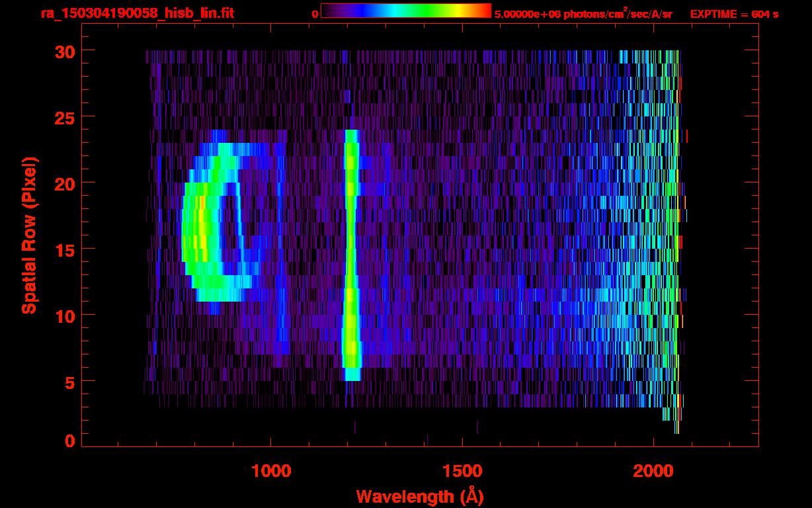Image resolution: width=812 pixels, height=508 pixels.
Task: Click the filename ra_150304190058_hisb_lin.fit
Action: (x=137, y=13)
